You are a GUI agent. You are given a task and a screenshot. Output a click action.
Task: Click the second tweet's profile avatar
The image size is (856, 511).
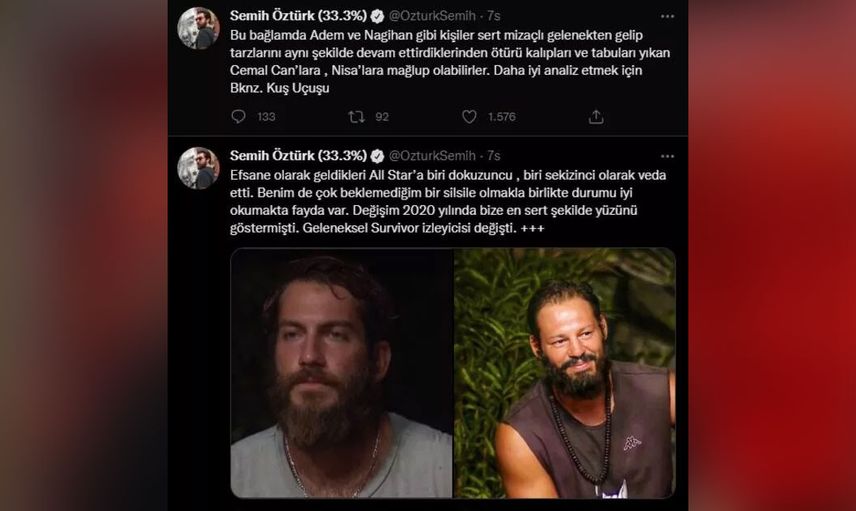199,168
